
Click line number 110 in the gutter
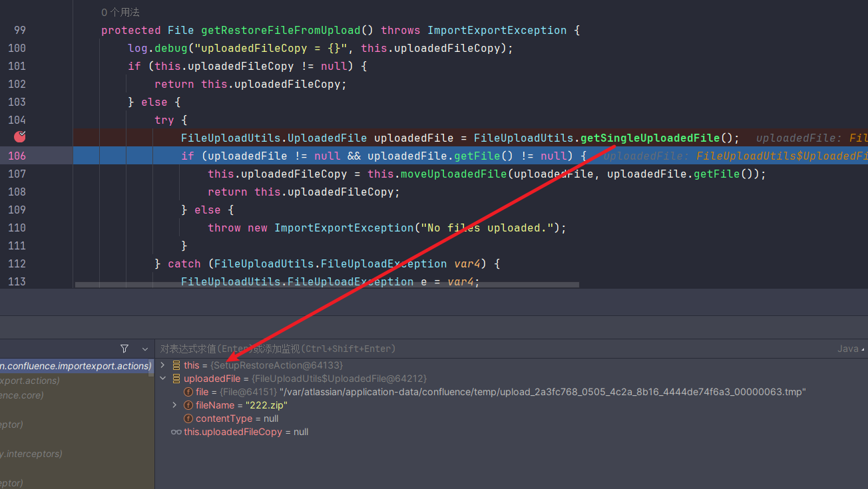[x=17, y=228]
